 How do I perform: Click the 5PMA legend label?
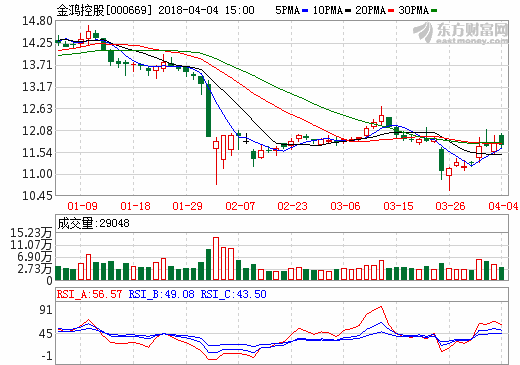(x=288, y=10)
